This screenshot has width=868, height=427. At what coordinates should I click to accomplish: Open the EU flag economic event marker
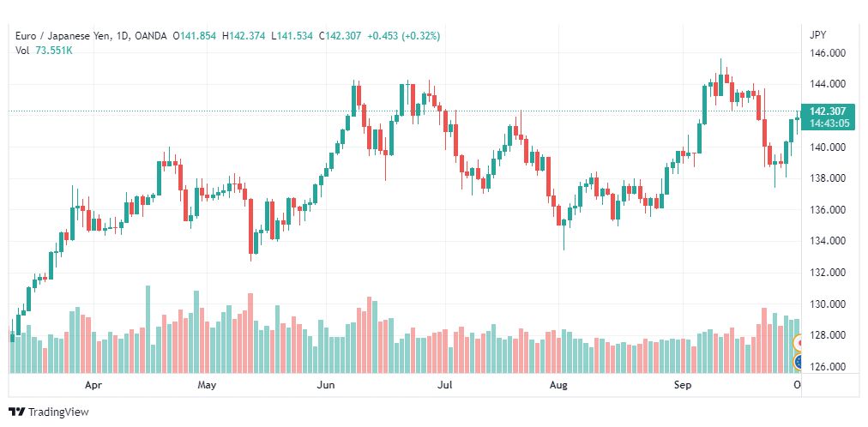[x=798, y=363]
